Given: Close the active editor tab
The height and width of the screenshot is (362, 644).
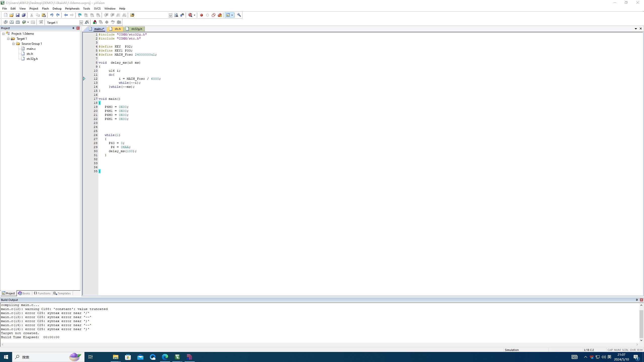Looking at the screenshot, I should (x=641, y=29).
